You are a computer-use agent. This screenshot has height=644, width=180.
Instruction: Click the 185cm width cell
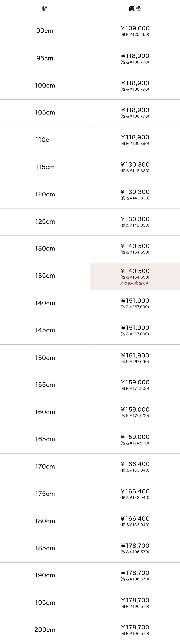click(x=45, y=548)
